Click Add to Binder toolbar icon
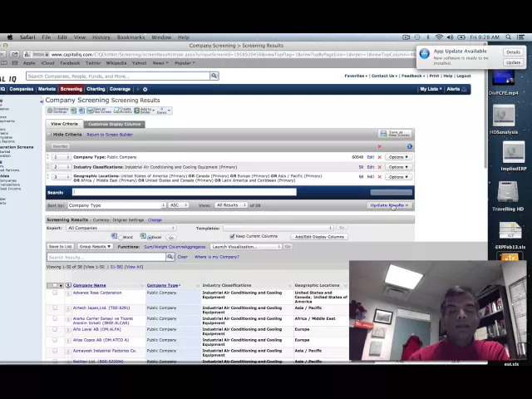532x399 pixels. [144, 111]
